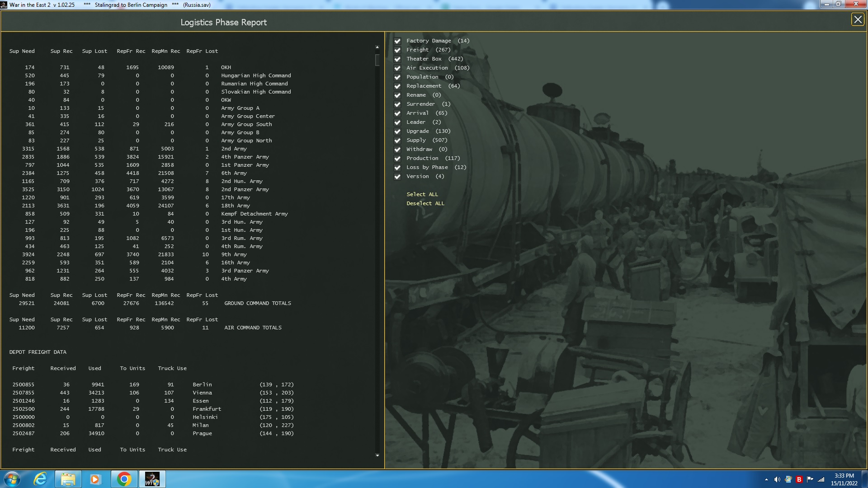Launch Google Chrome from the taskbar
Image resolution: width=868 pixels, height=488 pixels.
[124, 479]
